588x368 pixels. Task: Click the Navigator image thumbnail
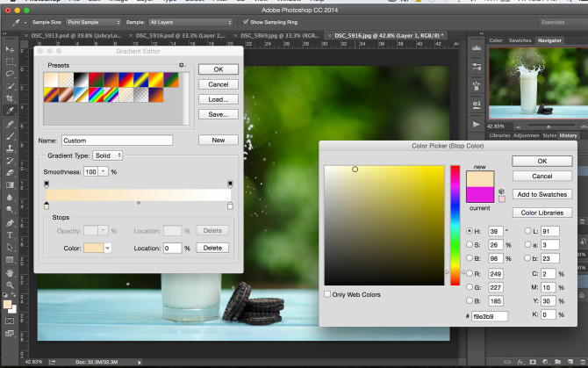coord(538,83)
